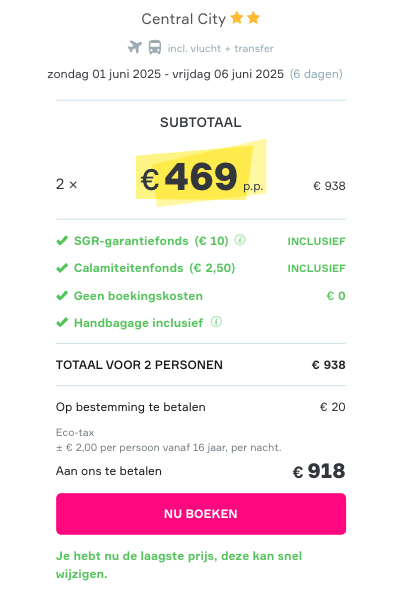Click the first gold star rating

click(x=237, y=17)
